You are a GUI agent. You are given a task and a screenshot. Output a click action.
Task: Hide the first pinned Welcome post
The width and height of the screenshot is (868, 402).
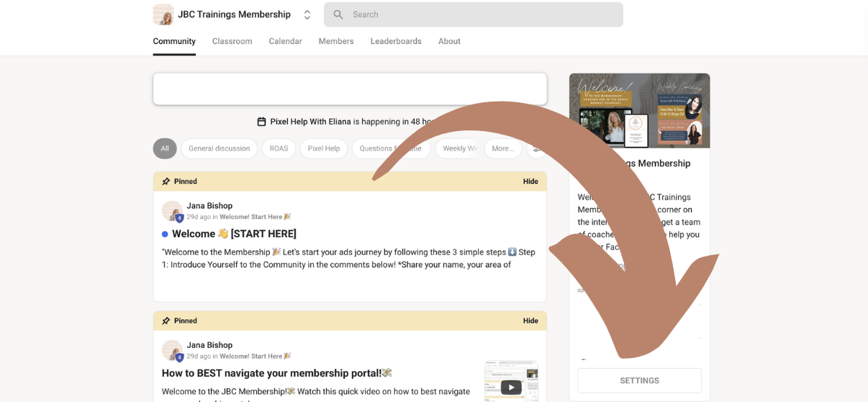530,182
